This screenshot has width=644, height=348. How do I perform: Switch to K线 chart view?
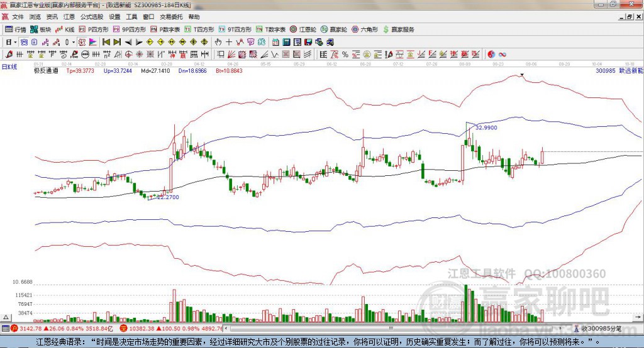[65, 30]
